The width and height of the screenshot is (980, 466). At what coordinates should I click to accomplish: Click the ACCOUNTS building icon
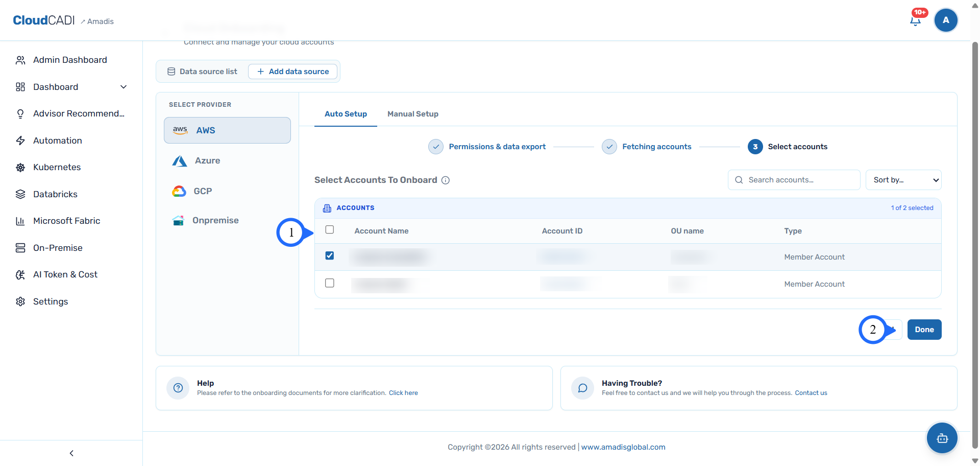[x=327, y=208]
